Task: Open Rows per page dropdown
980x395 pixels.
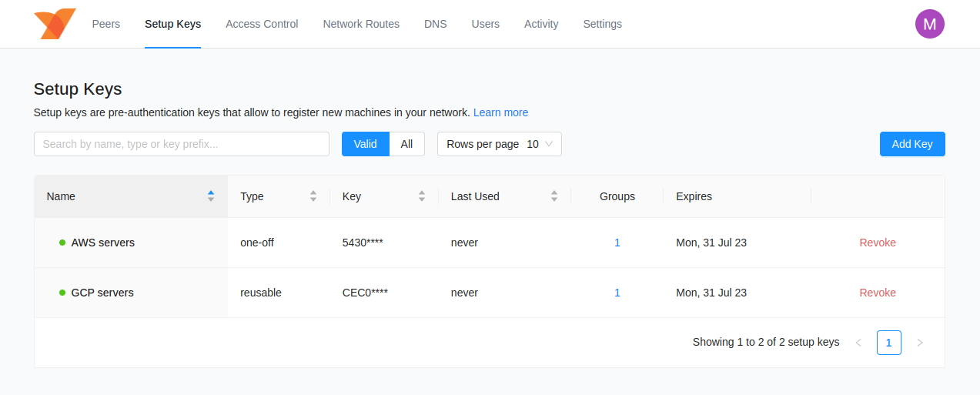Action: 499,144
